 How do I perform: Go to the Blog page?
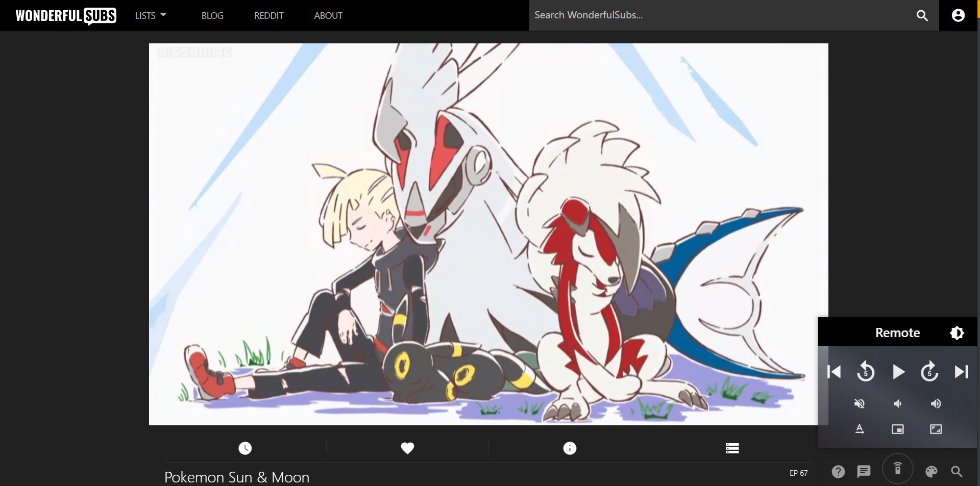point(212,16)
